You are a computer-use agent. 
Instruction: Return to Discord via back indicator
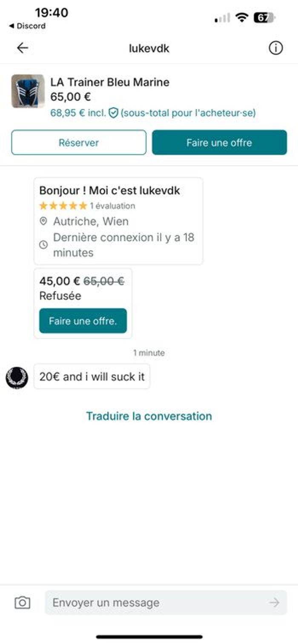[27, 26]
